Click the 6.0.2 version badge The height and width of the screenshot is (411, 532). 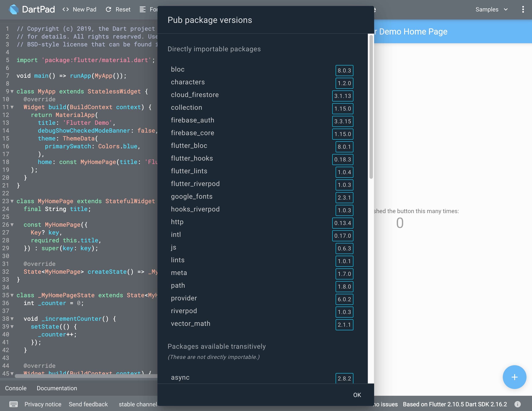click(344, 299)
